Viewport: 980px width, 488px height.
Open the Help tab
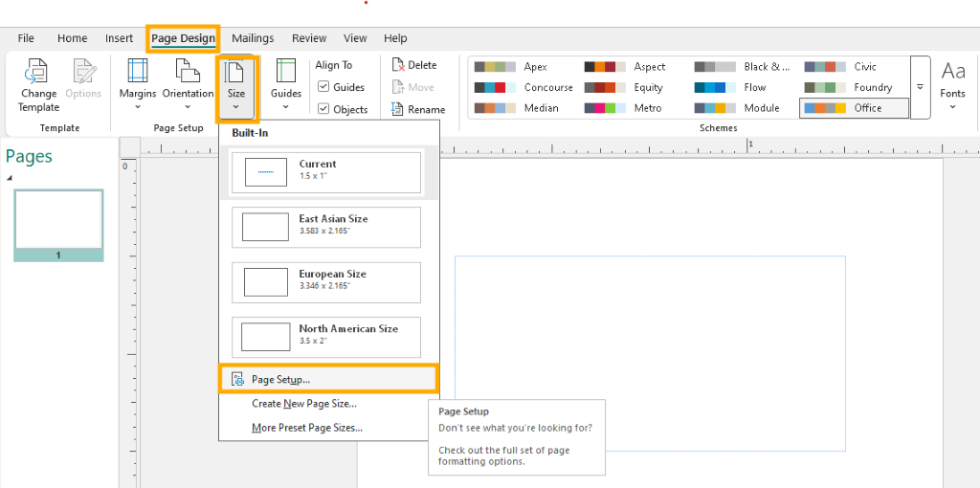click(395, 38)
